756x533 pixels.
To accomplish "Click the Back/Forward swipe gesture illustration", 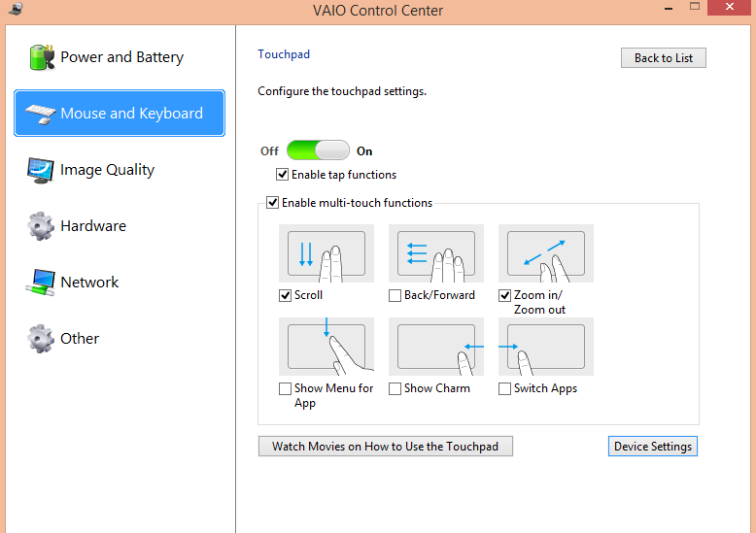I will click(436, 253).
